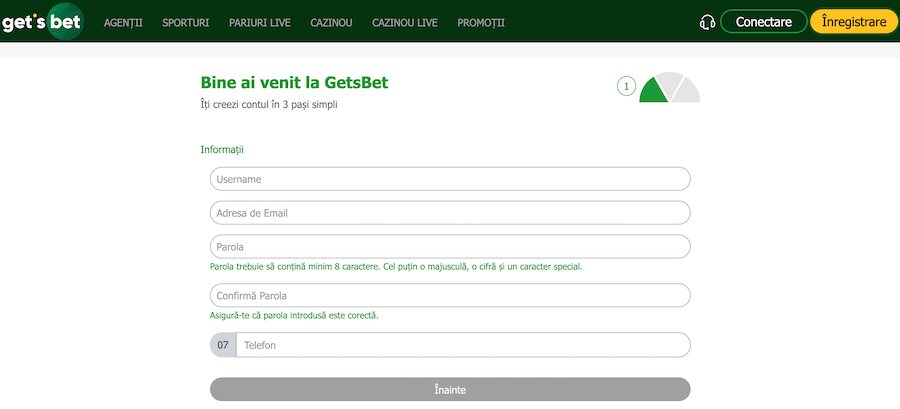900x409 pixels.
Task: Open PARIURI LIVE page
Action: pos(259,23)
